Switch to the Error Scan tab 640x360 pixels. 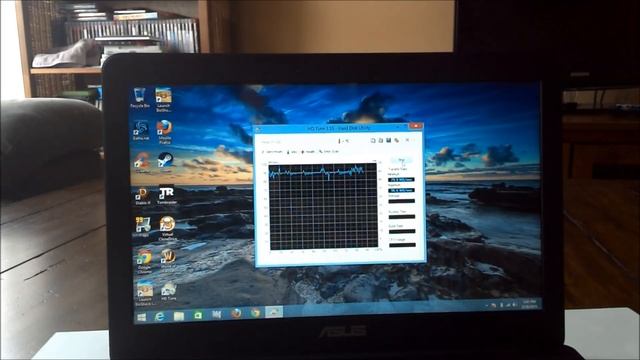(x=329, y=151)
